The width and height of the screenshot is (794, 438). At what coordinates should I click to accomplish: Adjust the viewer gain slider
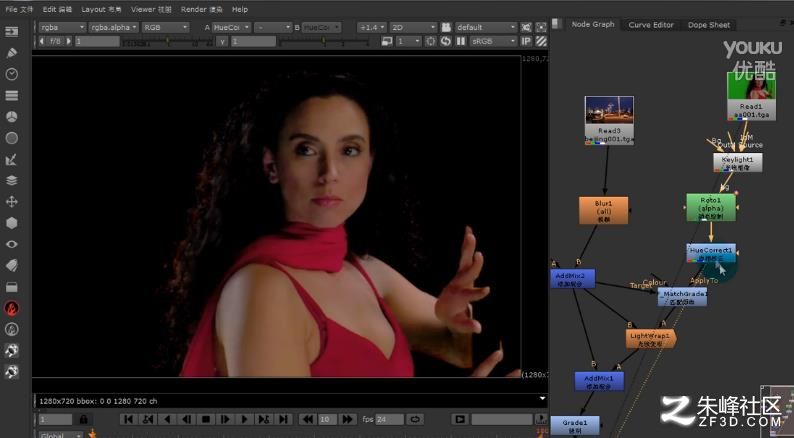167,43
